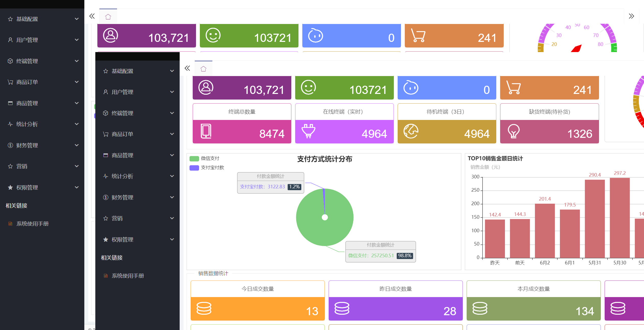Expand 统计分析 menu in outer left sidebar
This screenshot has width=644, height=330.
point(27,124)
